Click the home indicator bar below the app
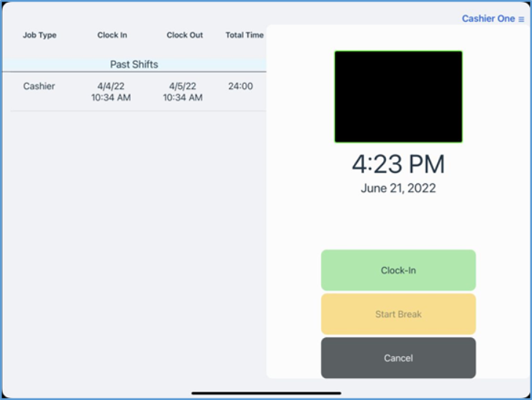The height and width of the screenshot is (400, 532). coord(266,393)
